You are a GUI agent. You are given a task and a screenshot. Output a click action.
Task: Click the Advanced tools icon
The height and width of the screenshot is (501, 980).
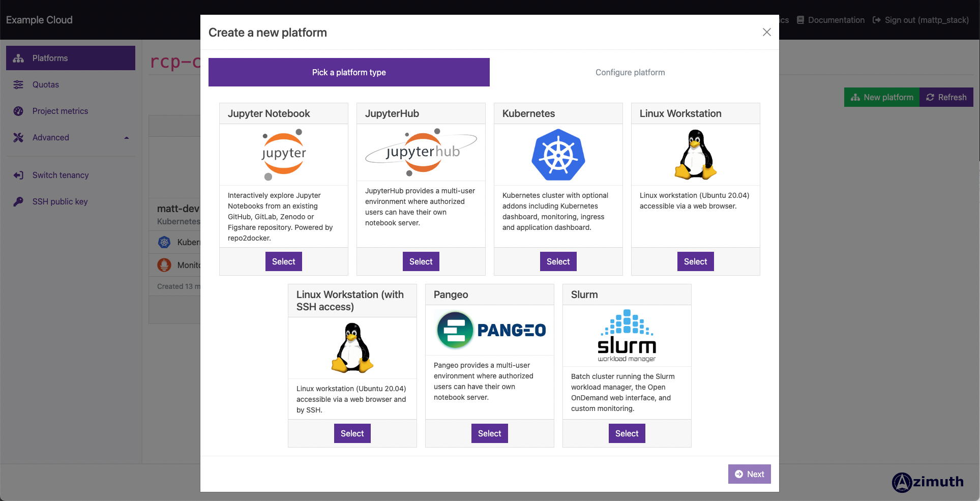coord(18,137)
